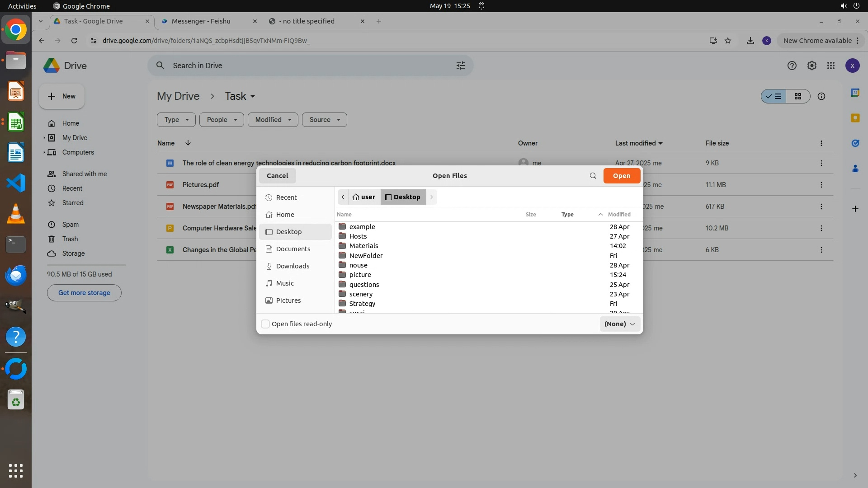The image size is (868, 488).
Task: Enable Open files read-only checkbox
Action: point(266,324)
